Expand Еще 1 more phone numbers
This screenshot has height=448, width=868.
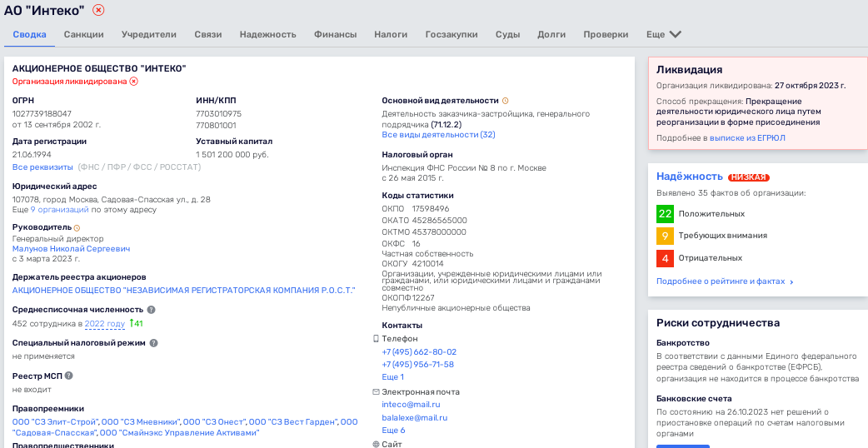point(392,376)
